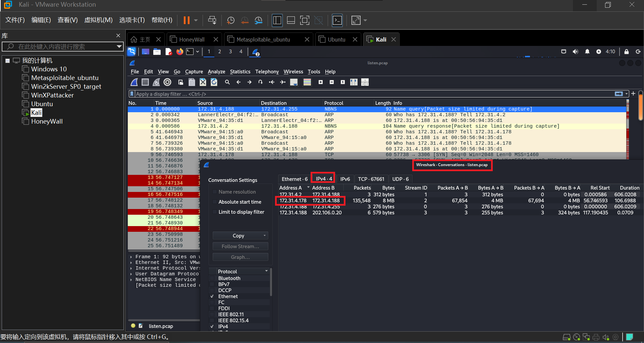Screen dimensions: 644x343
Task: Open the Copy dropdown button
Action: pos(240,236)
